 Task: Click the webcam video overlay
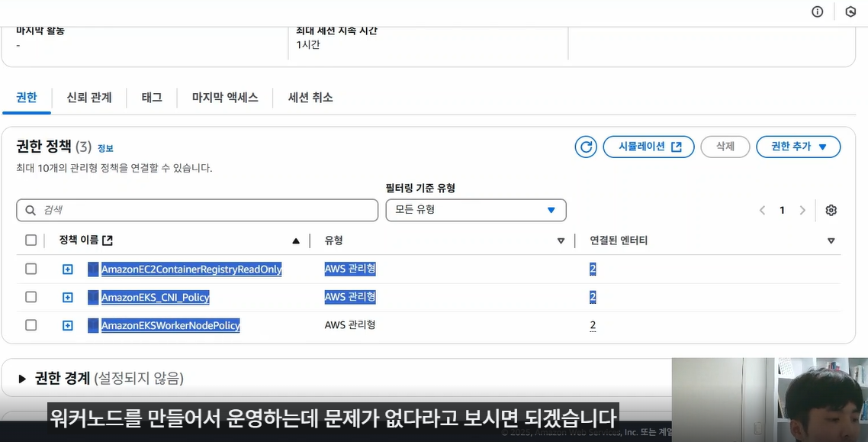coord(770,400)
